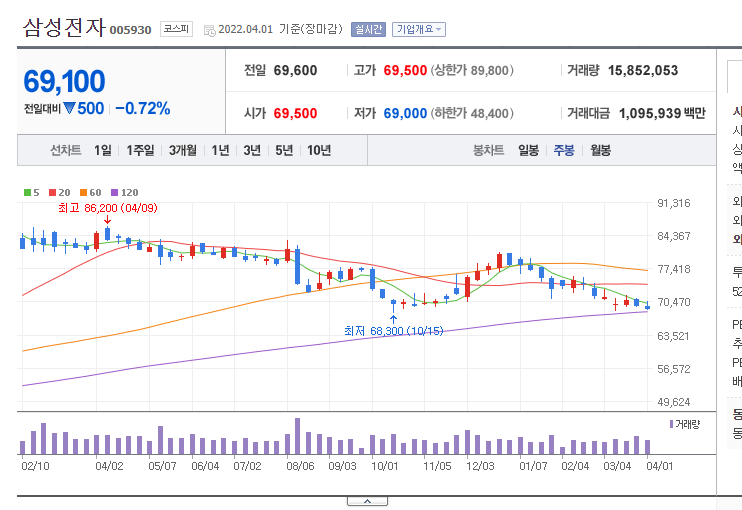Viewport: 742px width, 510px height.
Task: Open the 기업개요 dropdown
Action: (419, 29)
